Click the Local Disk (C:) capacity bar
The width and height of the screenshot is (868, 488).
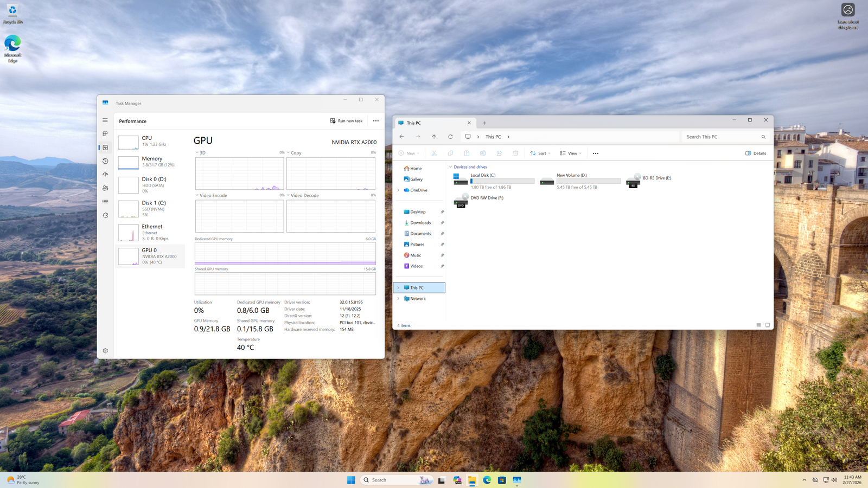click(502, 181)
